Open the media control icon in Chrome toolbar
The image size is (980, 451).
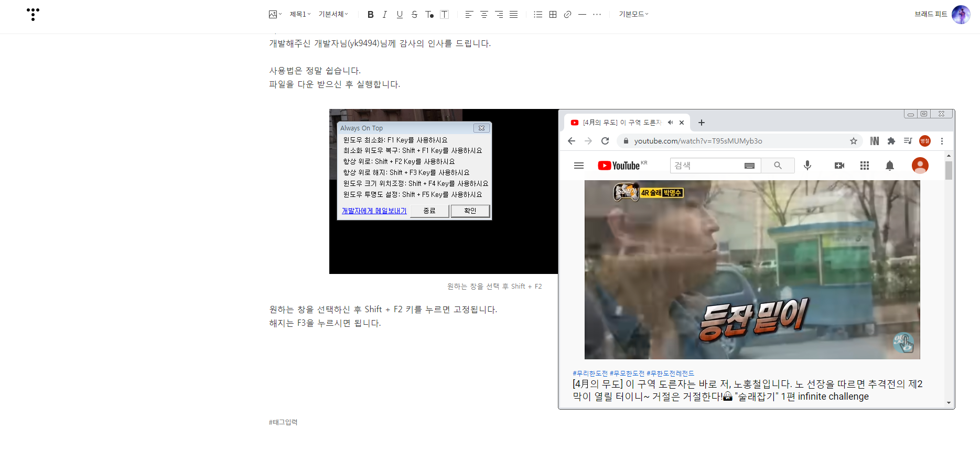(x=908, y=141)
